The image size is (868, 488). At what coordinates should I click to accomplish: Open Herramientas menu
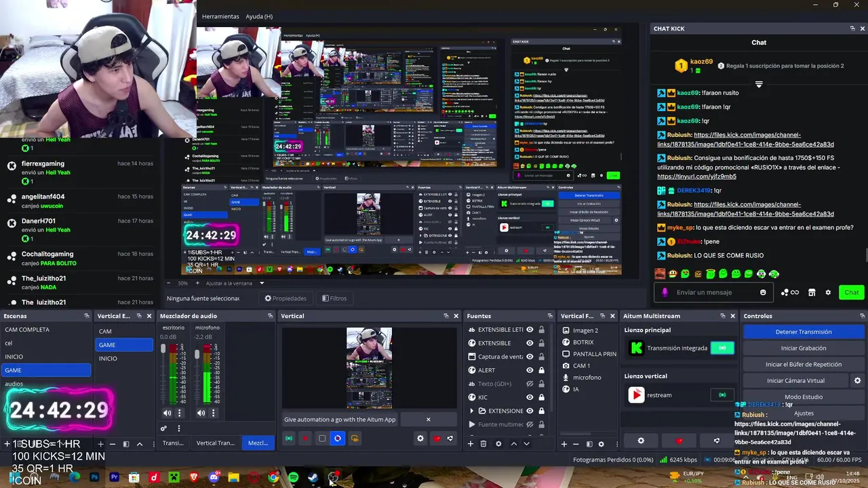coord(220,16)
